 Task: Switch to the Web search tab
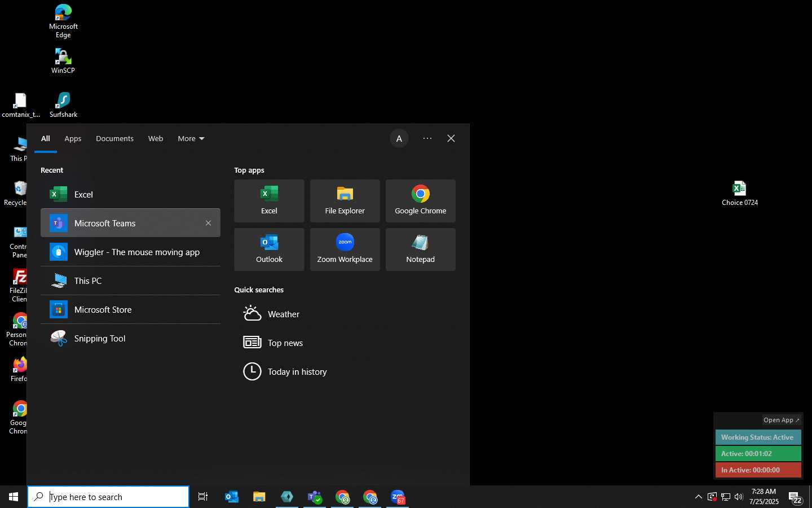(156, 139)
